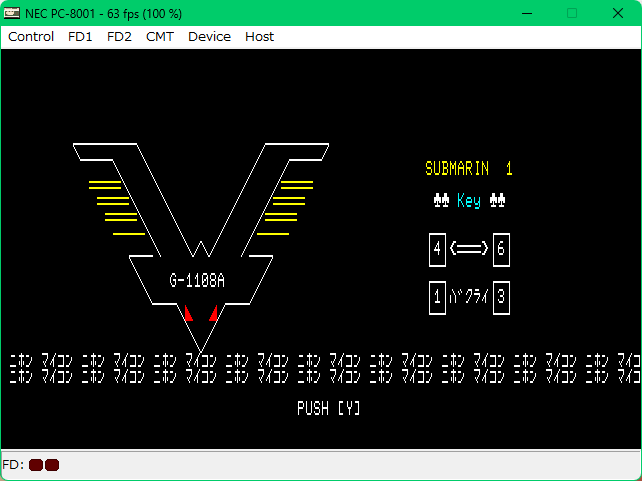642x481 pixels.
Task: Click the FD: status bar label
Action: (13, 465)
